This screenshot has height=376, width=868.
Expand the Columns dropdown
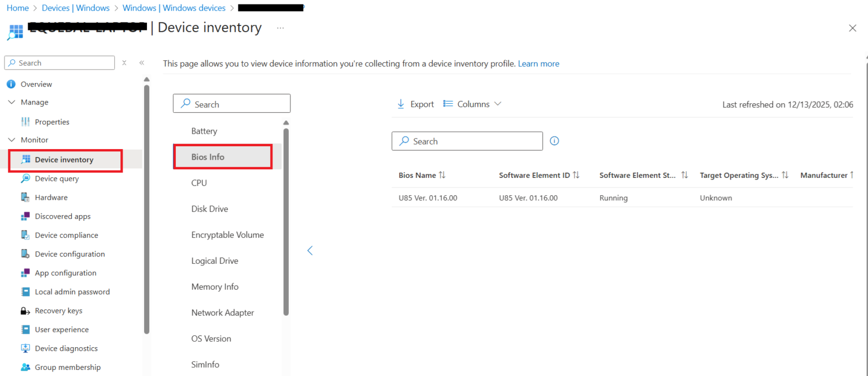point(472,104)
